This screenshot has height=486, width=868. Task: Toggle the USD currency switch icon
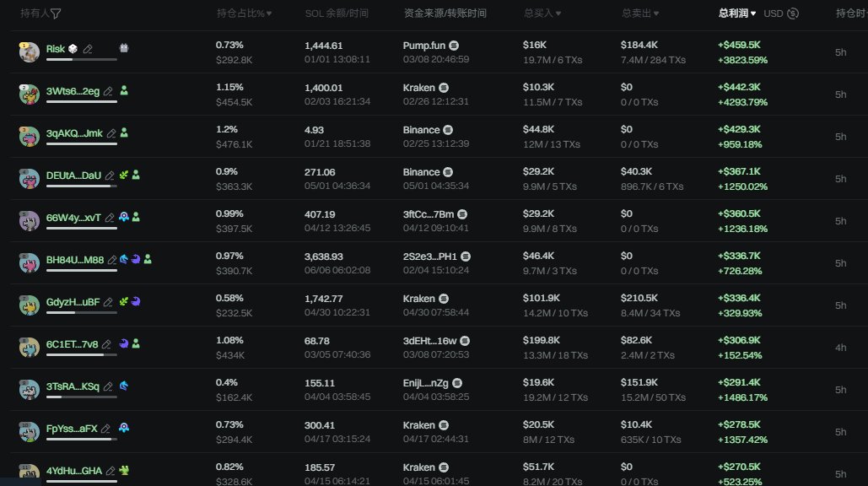793,13
